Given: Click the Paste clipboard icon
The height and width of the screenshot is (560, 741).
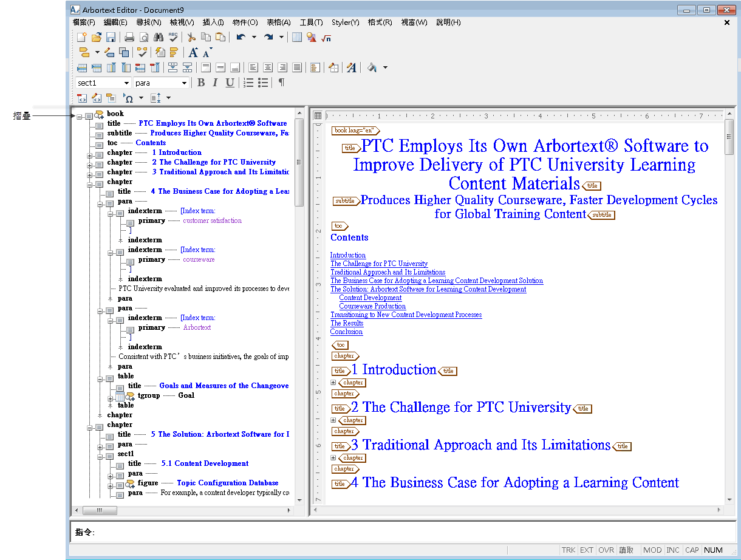Looking at the screenshot, I should click(220, 37).
